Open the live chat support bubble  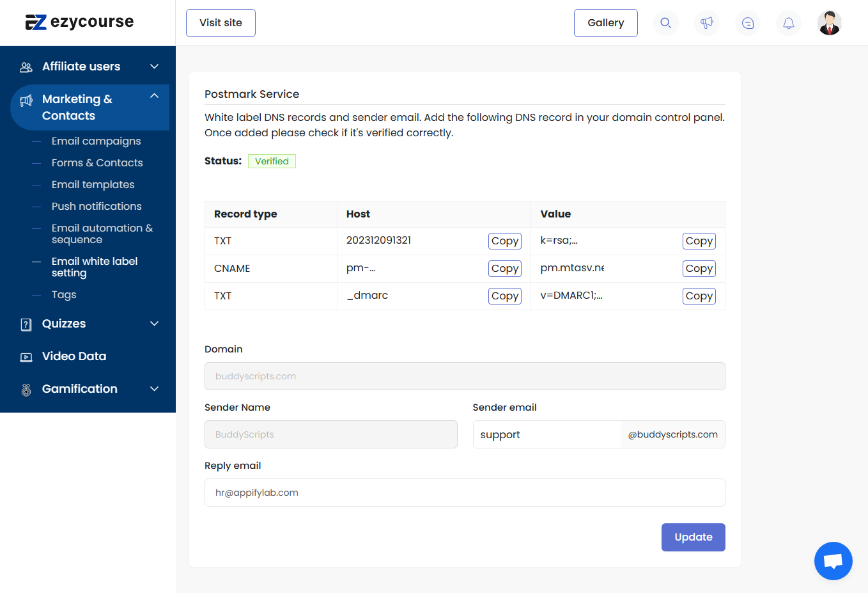click(x=833, y=561)
